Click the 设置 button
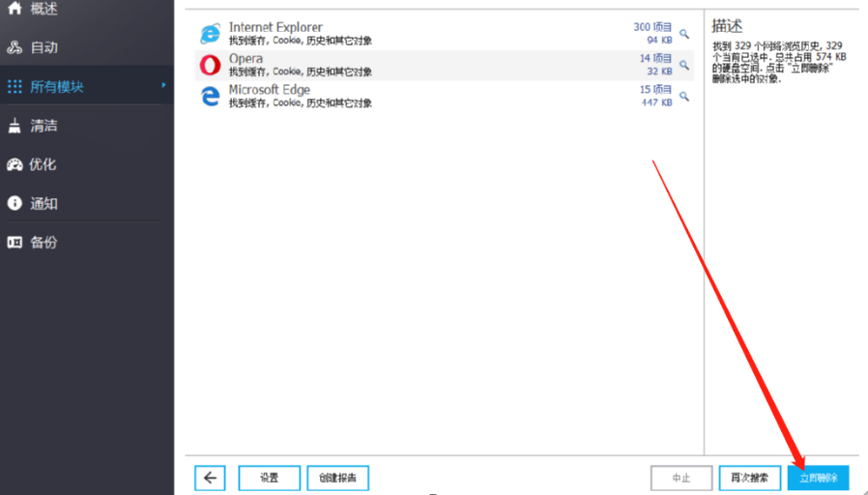 [x=270, y=478]
